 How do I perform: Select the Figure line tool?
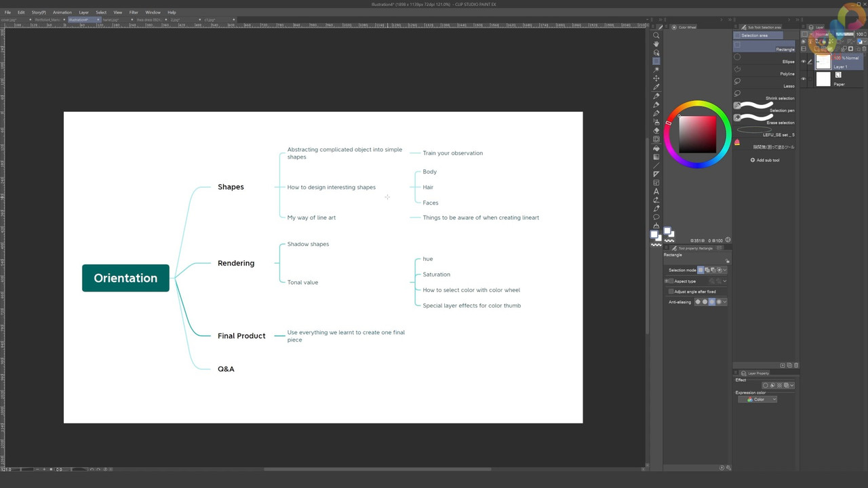point(656,165)
